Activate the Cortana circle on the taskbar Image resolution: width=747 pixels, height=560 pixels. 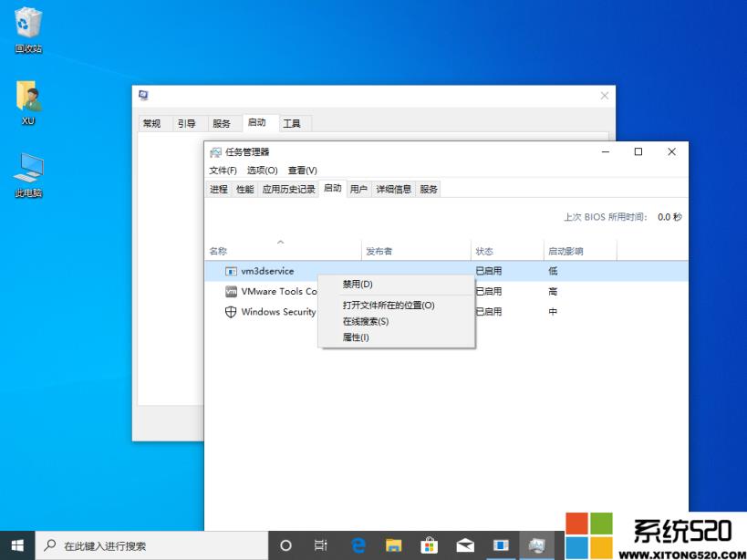pyautogui.click(x=286, y=545)
